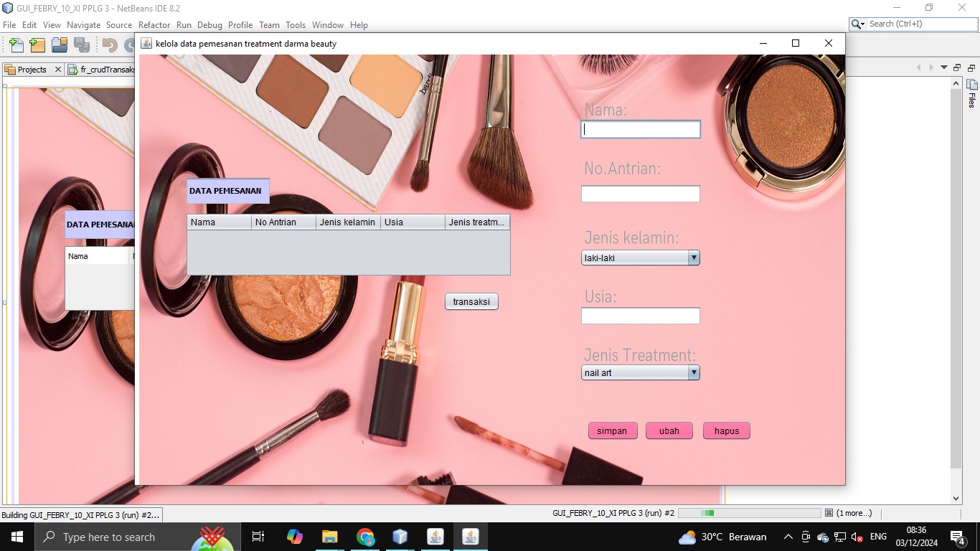This screenshot has width=980, height=551.
Task: Toggle the muted speaker icon in system tray
Action: [856, 537]
